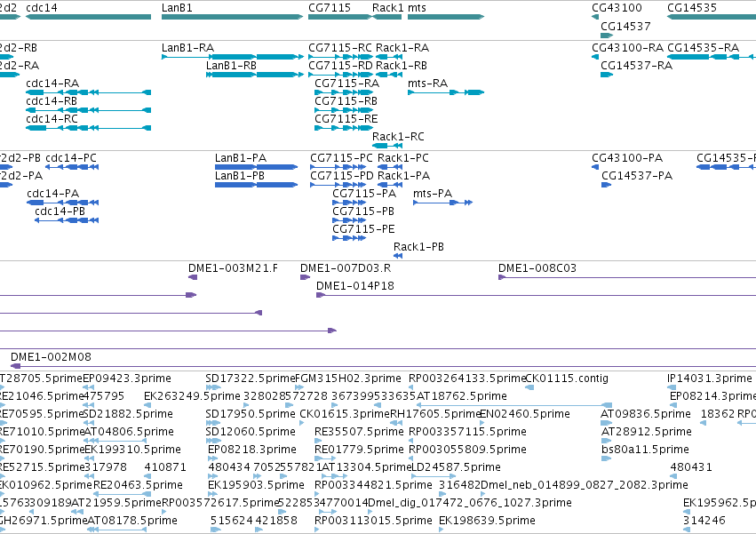This screenshot has width=756, height=534.
Task: Click protein CG7115-PA
Action: pos(349,203)
